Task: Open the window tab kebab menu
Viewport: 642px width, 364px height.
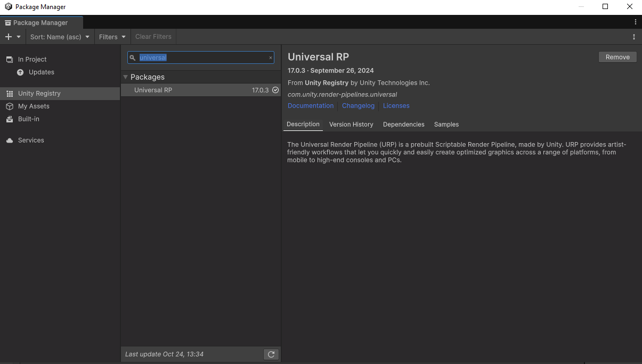Action: click(635, 22)
